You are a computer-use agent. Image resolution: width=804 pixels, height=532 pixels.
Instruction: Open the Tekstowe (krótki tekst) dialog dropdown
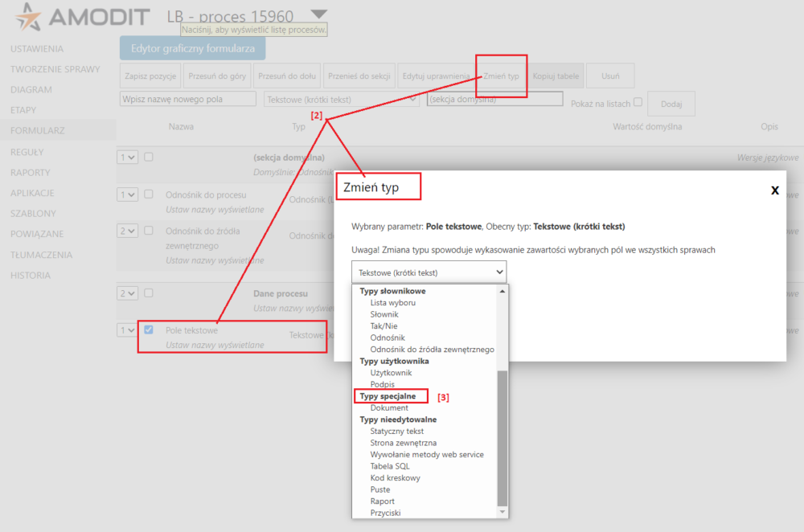429,272
